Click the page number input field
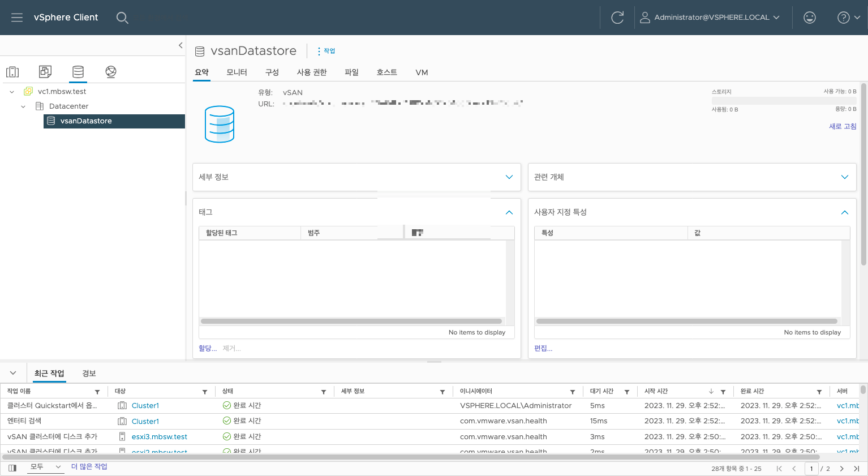Screen dimensions: 868x476 811,469
